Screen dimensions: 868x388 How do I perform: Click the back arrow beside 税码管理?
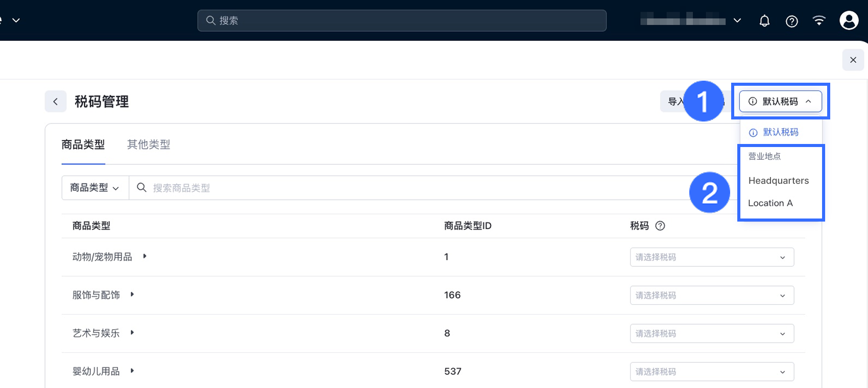pyautogui.click(x=56, y=102)
